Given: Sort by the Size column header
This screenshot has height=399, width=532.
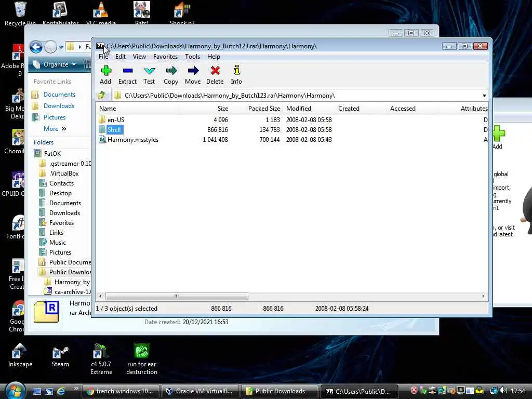Looking at the screenshot, I should pos(222,109).
